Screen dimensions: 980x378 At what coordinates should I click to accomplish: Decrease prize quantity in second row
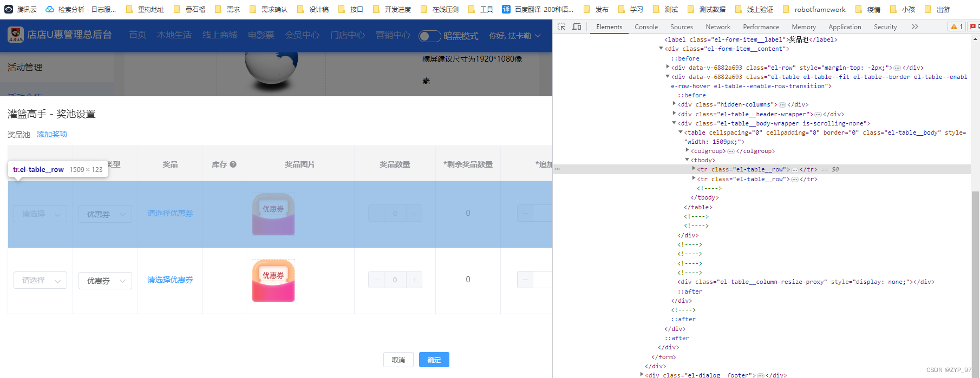(x=376, y=280)
